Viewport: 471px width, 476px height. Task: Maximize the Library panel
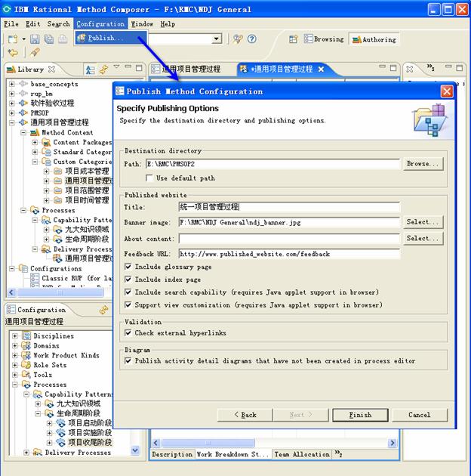[139, 68]
